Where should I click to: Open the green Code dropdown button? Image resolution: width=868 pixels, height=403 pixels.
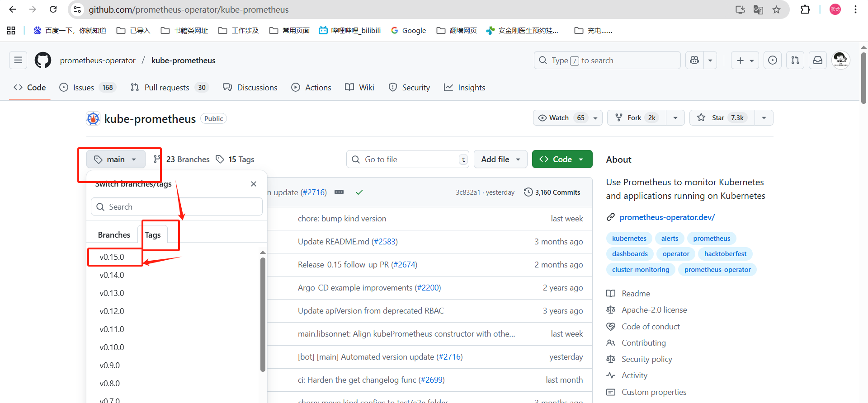coord(562,159)
